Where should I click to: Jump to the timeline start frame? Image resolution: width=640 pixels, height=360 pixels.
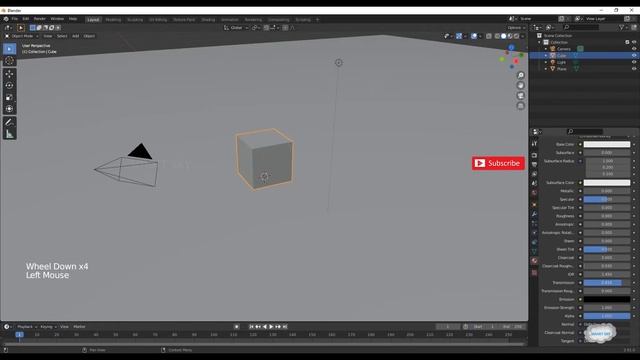coord(251,327)
